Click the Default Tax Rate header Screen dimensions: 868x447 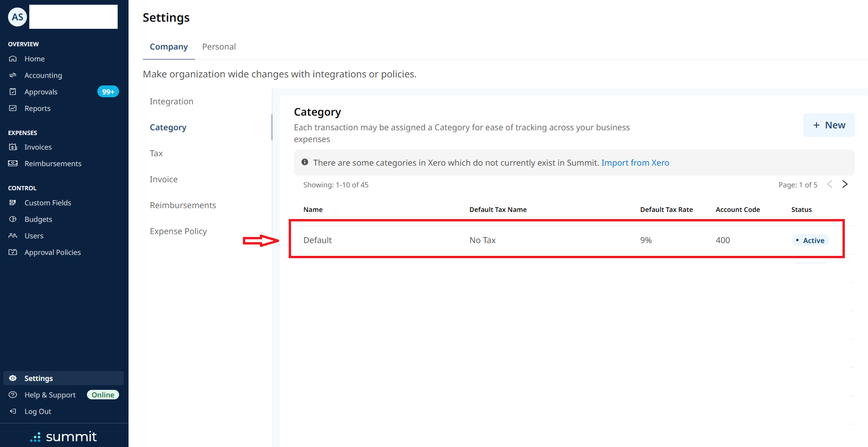(666, 210)
